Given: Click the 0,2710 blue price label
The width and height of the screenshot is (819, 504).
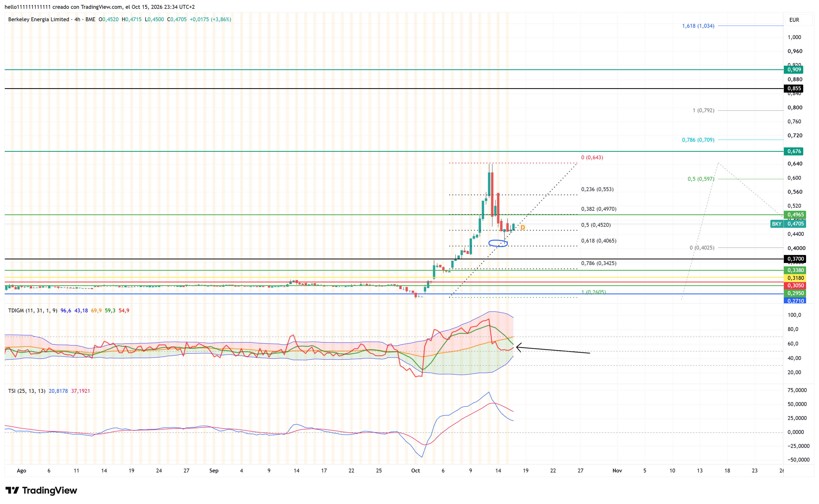Looking at the screenshot, I should (795, 300).
